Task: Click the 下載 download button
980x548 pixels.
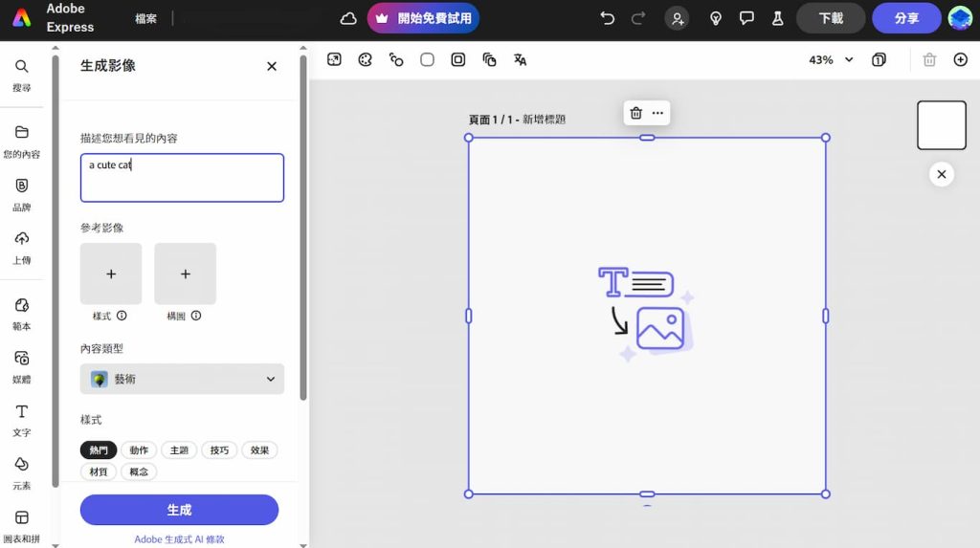Action: pyautogui.click(x=831, y=18)
